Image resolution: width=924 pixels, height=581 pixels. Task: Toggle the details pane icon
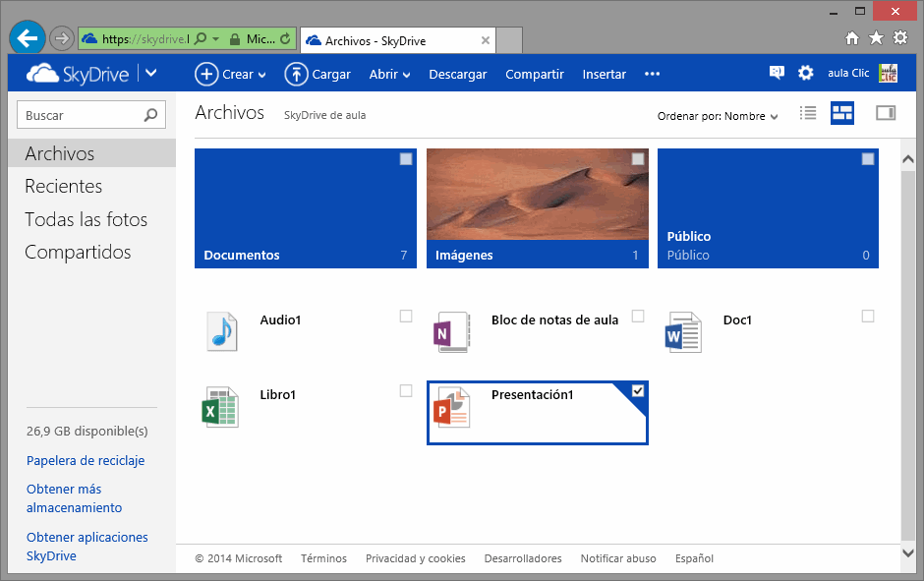point(885,113)
